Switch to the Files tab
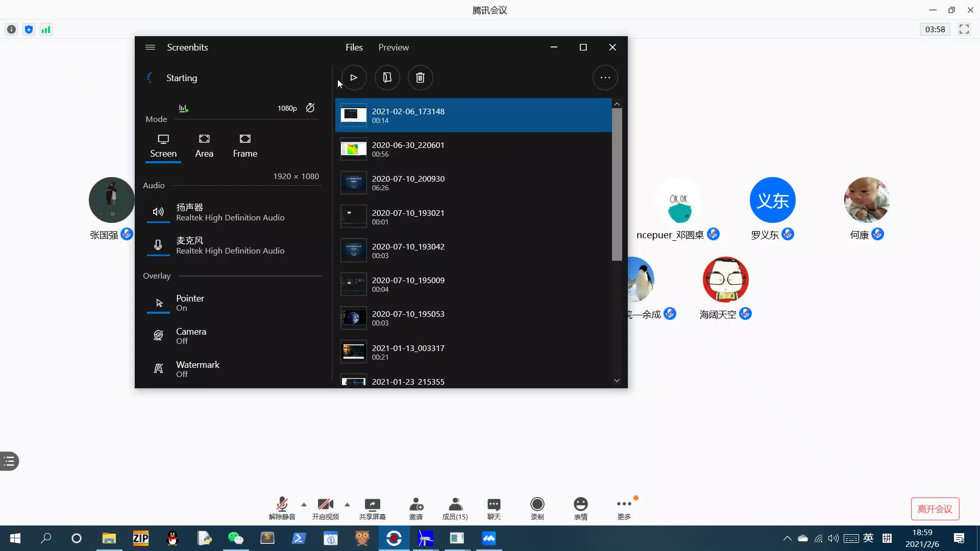 point(354,47)
